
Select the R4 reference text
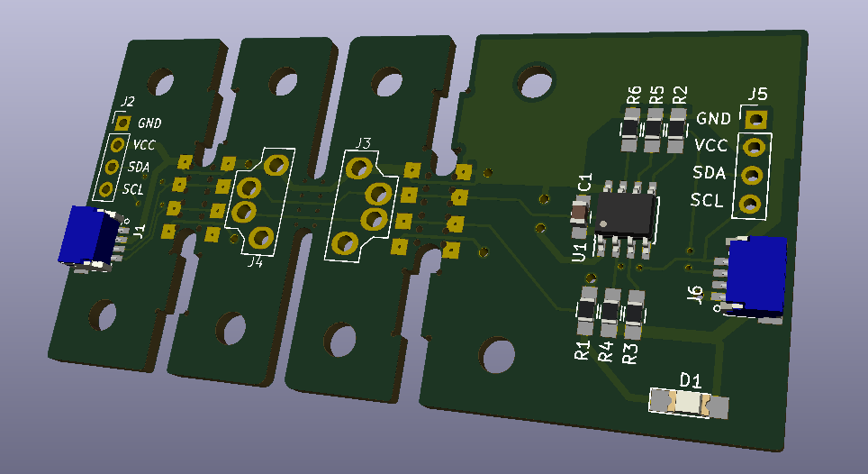click(606, 351)
